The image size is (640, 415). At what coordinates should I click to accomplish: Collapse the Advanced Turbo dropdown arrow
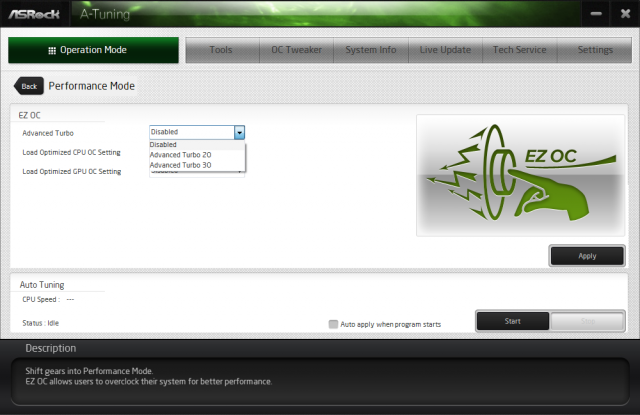click(x=239, y=132)
